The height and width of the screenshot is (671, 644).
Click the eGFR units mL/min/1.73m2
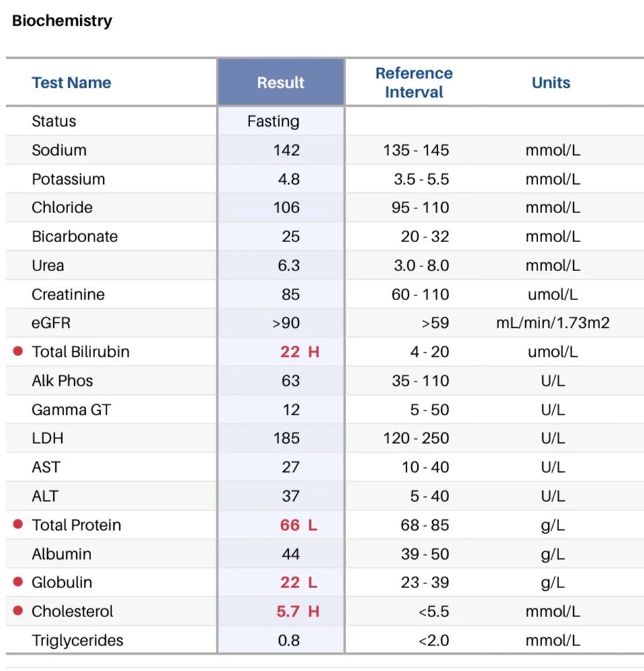pos(553,322)
